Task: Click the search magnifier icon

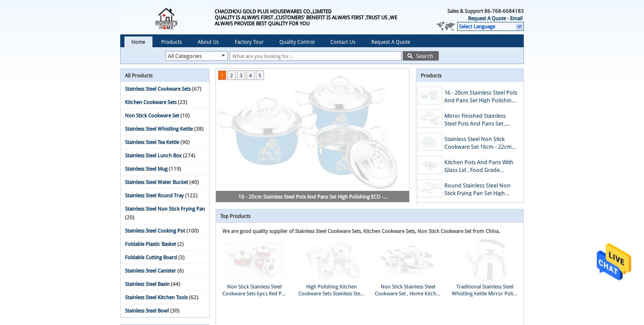Action: 410,56
